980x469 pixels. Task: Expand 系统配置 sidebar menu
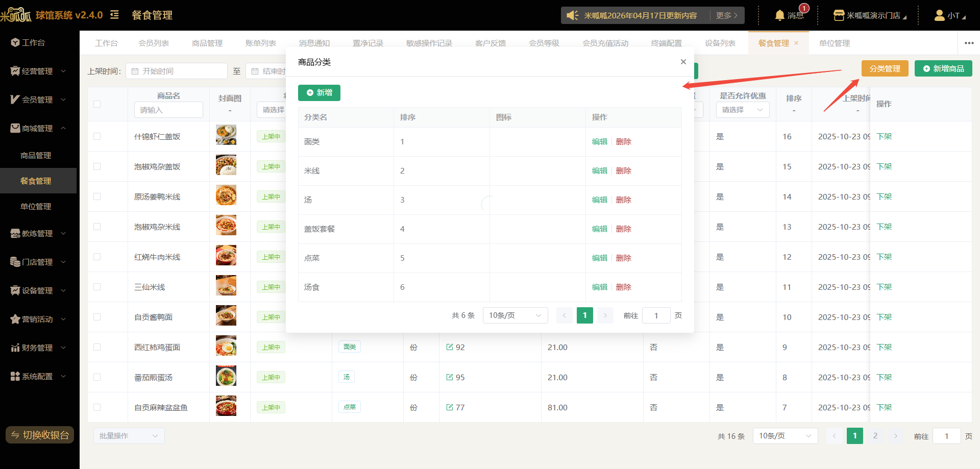click(x=38, y=376)
